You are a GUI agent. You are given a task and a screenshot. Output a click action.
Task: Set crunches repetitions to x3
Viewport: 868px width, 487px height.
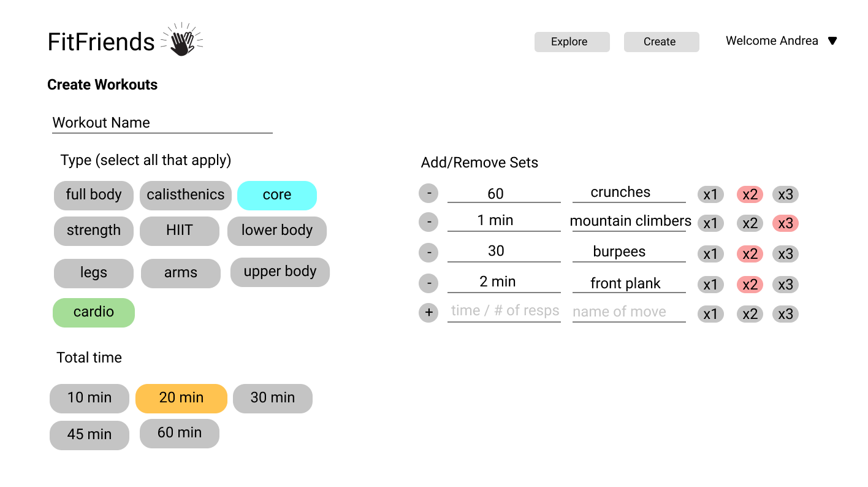tap(785, 194)
